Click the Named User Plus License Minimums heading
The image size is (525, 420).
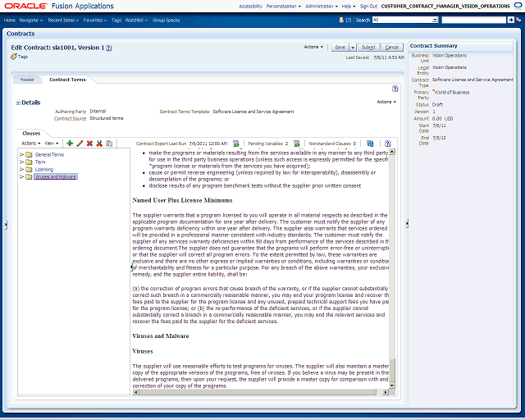(182, 200)
